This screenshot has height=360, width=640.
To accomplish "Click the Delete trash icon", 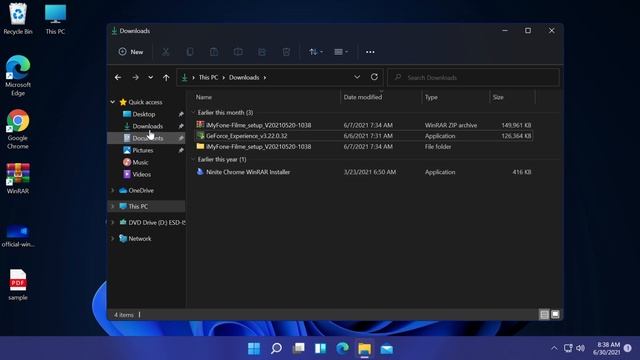I will (286, 52).
